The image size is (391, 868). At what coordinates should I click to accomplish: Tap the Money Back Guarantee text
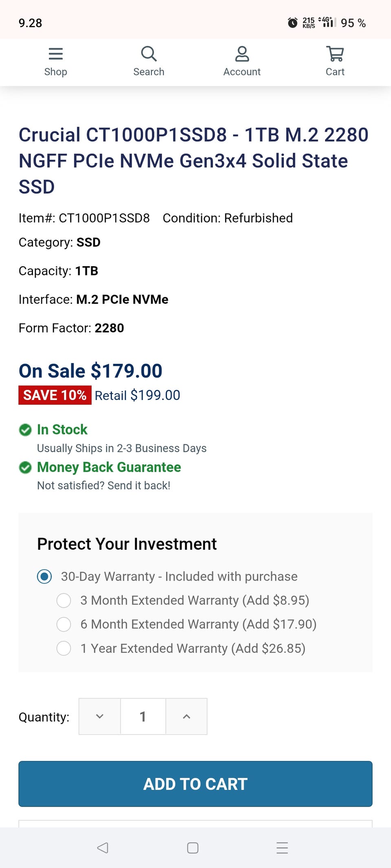[109, 467]
